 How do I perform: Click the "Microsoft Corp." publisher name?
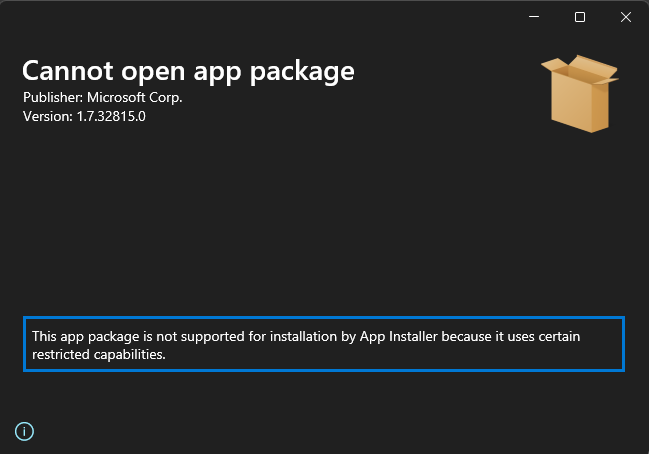coord(135,98)
